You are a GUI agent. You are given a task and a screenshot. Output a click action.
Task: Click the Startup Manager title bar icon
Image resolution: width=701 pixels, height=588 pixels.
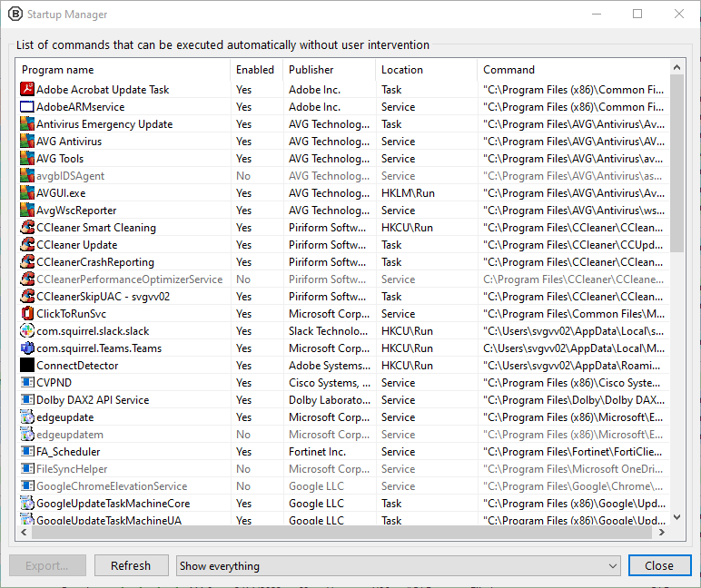[15, 15]
